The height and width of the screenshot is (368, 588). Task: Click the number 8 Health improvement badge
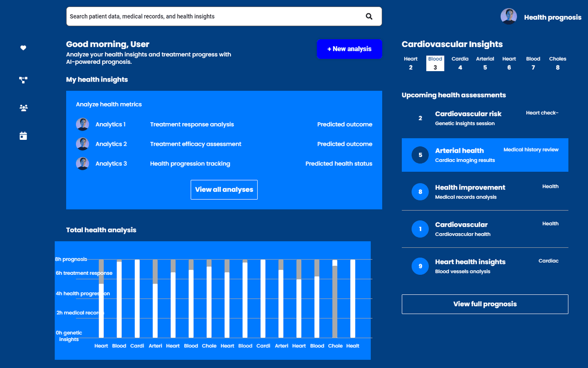(420, 192)
